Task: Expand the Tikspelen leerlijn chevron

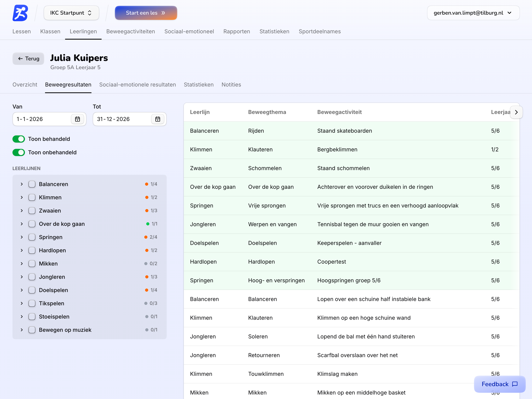Action: pos(22,303)
